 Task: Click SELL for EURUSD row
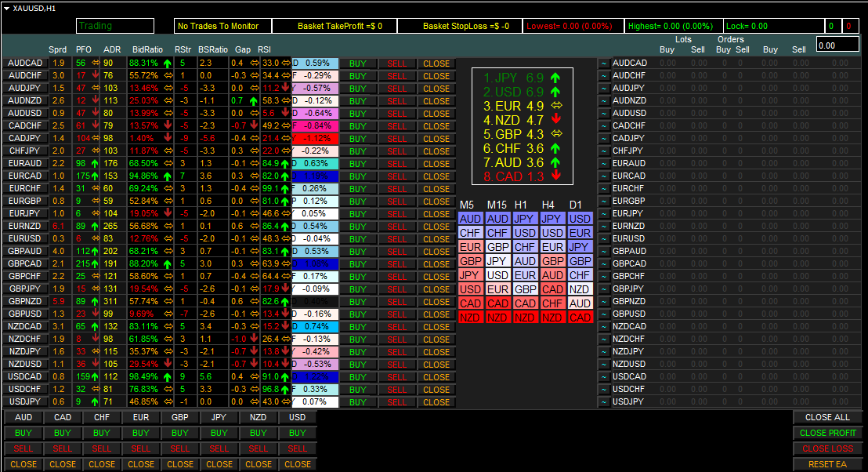coord(396,239)
